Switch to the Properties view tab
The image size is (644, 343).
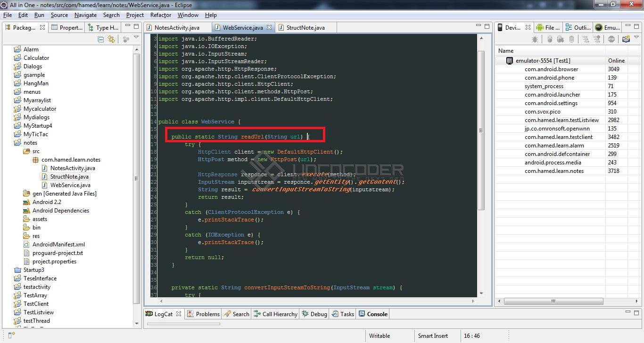pyautogui.click(x=66, y=27)
